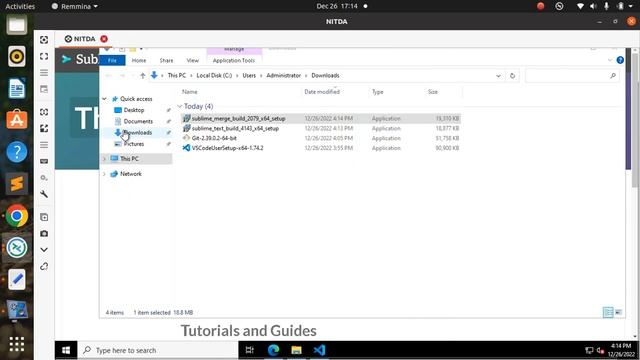Image resolution: width=640 pixels, height=360 pixels.
Task: Select Network in navigation pane
Action: (131, 174)
